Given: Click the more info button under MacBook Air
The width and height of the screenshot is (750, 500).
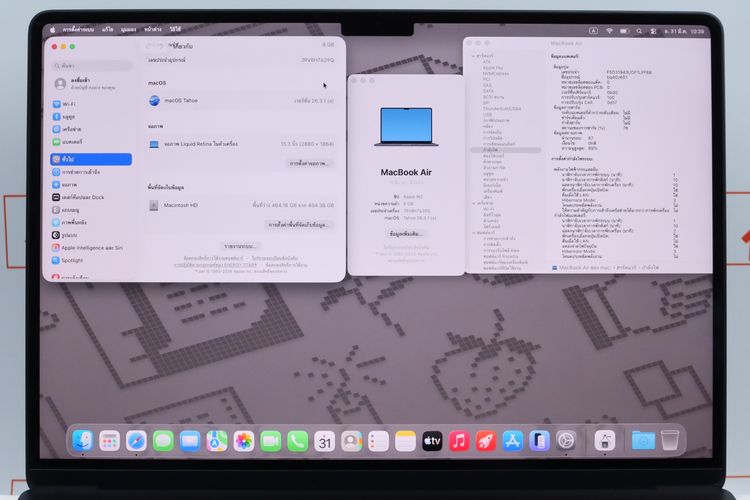Looking at the screenshot, I should pos(405,233).
